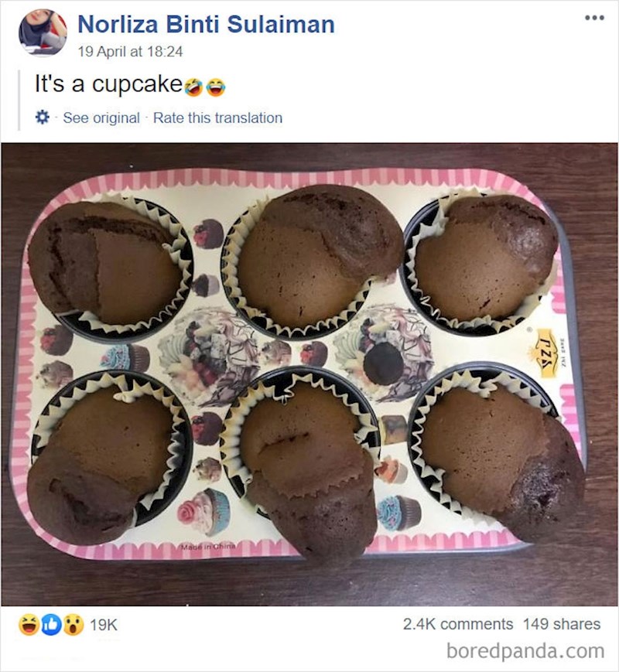Click the tears-of-joy emoji after 'cupcake'
Viewport: 619px width, 672px height.
click(x=216, y=87)
